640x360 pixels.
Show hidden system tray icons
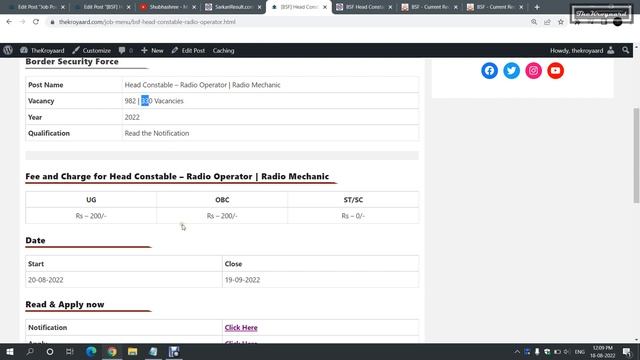(x=517, y=351)
